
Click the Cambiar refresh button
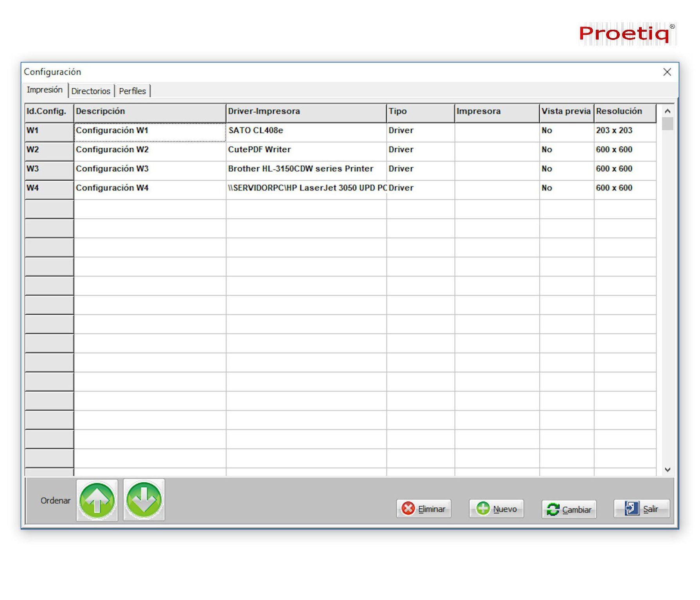(569, 509)
